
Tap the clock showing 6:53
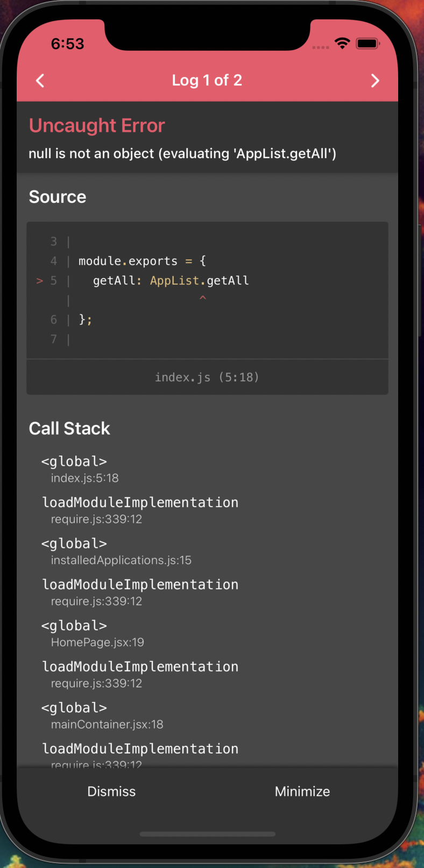[x=67, y=44]
